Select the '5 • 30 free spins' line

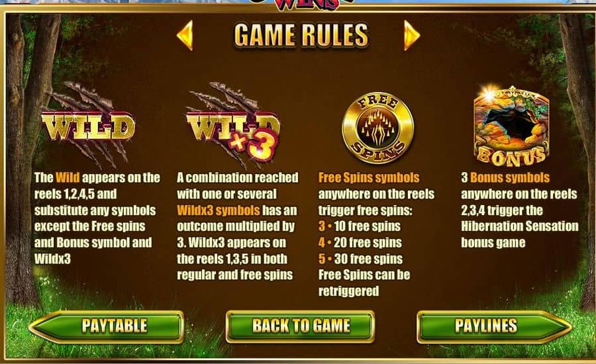point(361,259)
